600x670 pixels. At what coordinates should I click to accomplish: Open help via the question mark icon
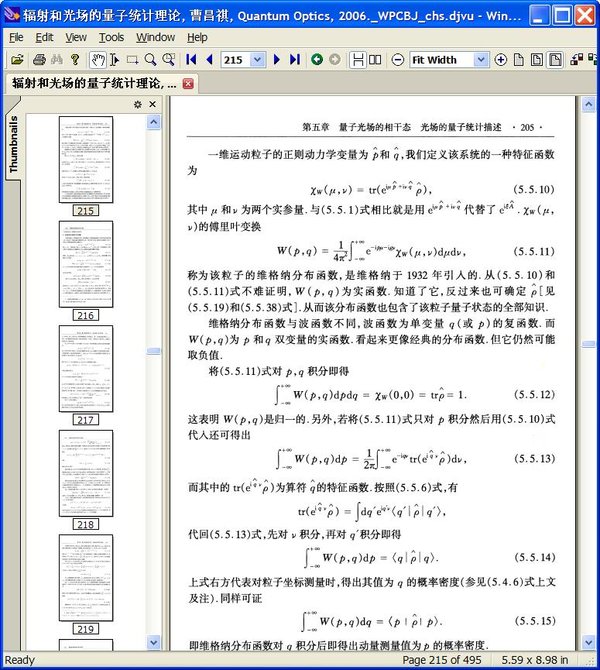coord(75,60)
